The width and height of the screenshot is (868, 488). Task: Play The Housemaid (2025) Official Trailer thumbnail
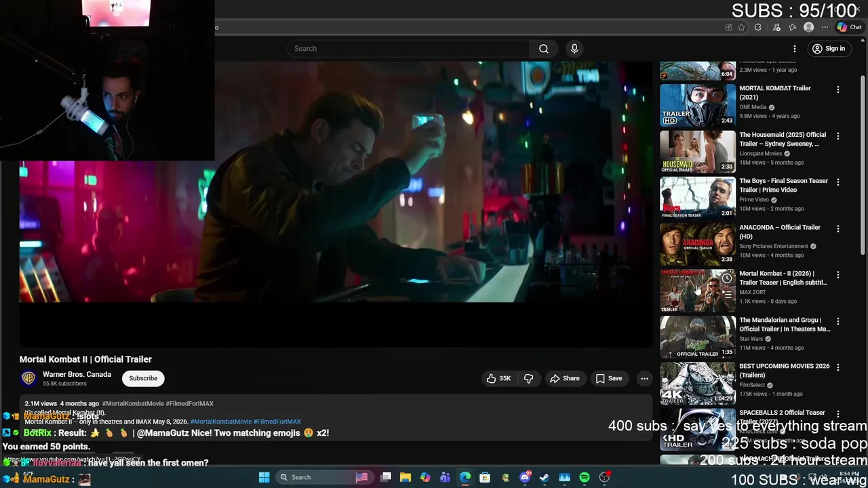click(698, 151)
